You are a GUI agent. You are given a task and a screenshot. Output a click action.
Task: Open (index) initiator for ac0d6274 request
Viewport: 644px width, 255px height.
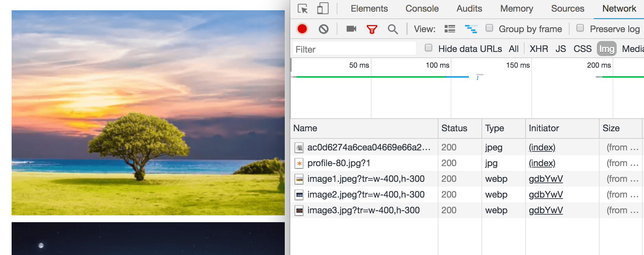[x=542, y=147]
